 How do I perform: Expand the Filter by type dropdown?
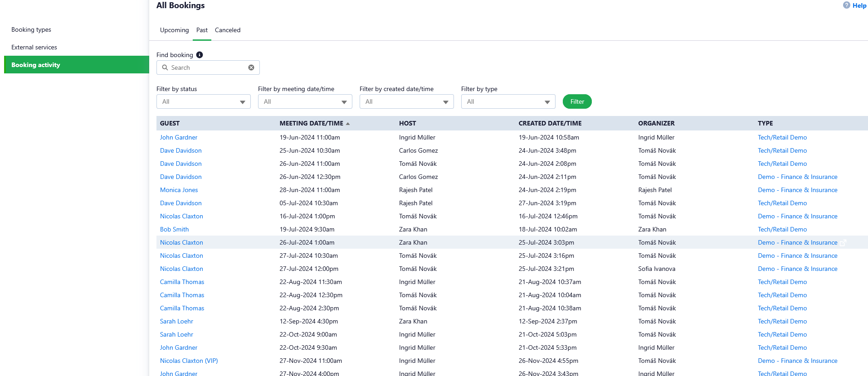(508, 102)
